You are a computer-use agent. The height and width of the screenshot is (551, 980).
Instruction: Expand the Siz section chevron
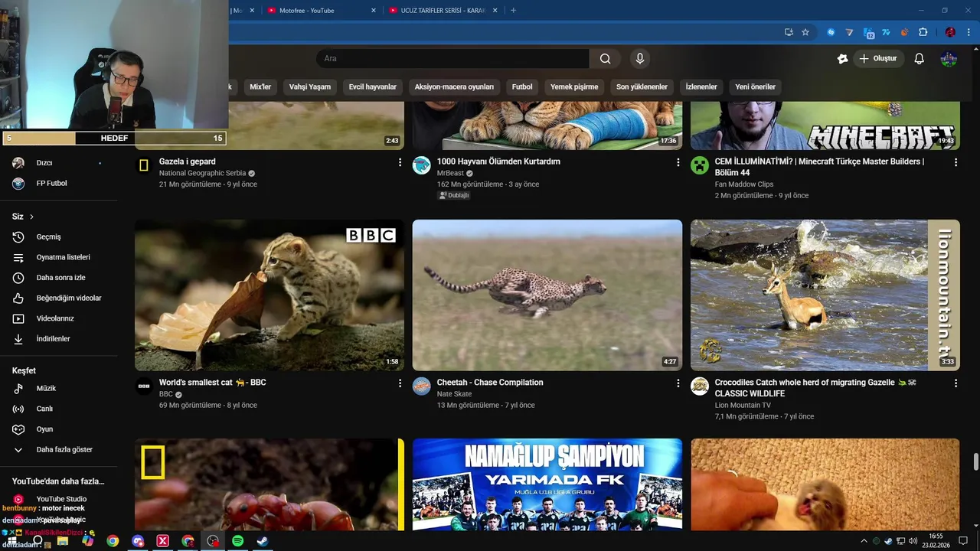pyautogui.click(x=31, y=217)
